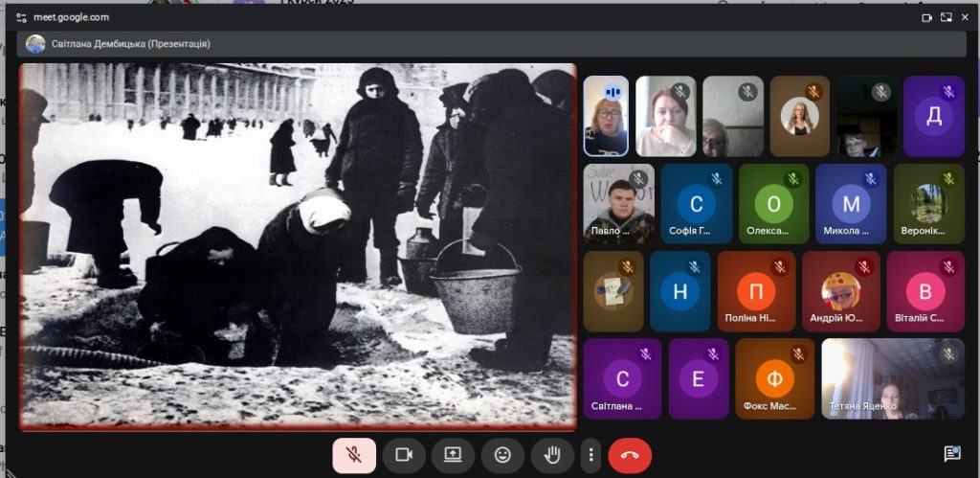The height and width of the screenshot is (478, 980).
Task: Open the chat messages panel
Action: 951,454
